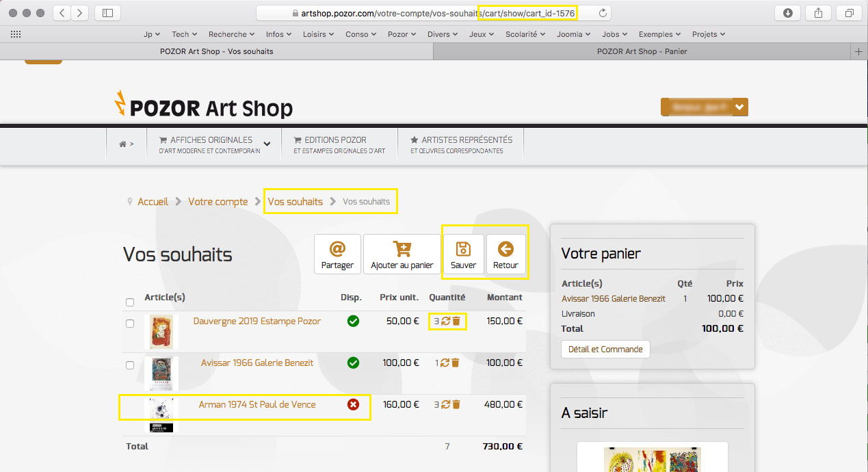Switch to Vos souhaits tab
Screen dimensions: 868x472
click(216, 51)
